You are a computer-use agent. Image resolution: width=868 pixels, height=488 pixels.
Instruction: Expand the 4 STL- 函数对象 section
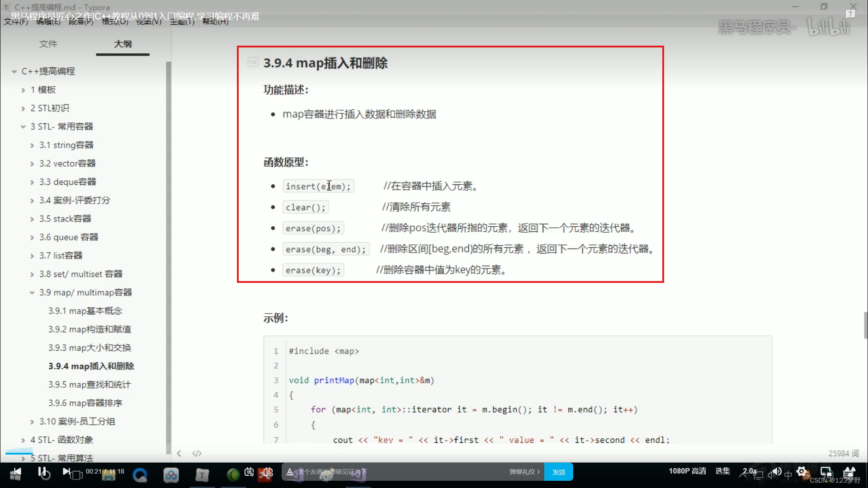pyautogui.click(x=24, y=439)
